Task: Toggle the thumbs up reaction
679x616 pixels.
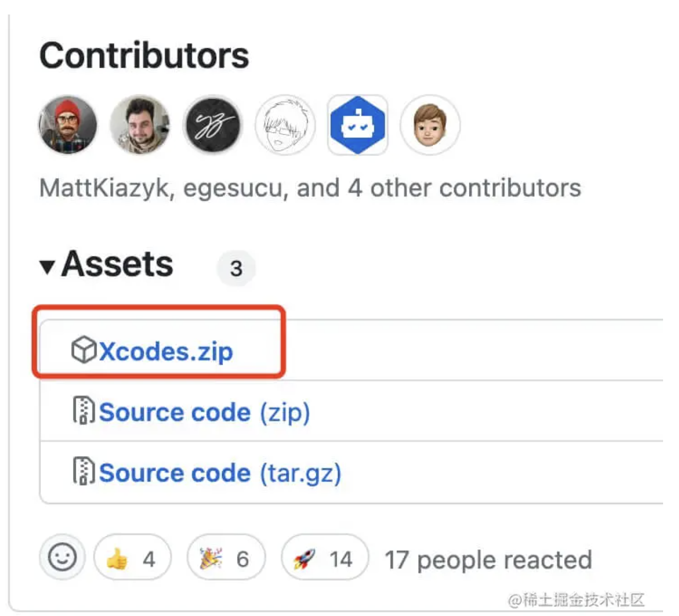Action: coord(132,557)
